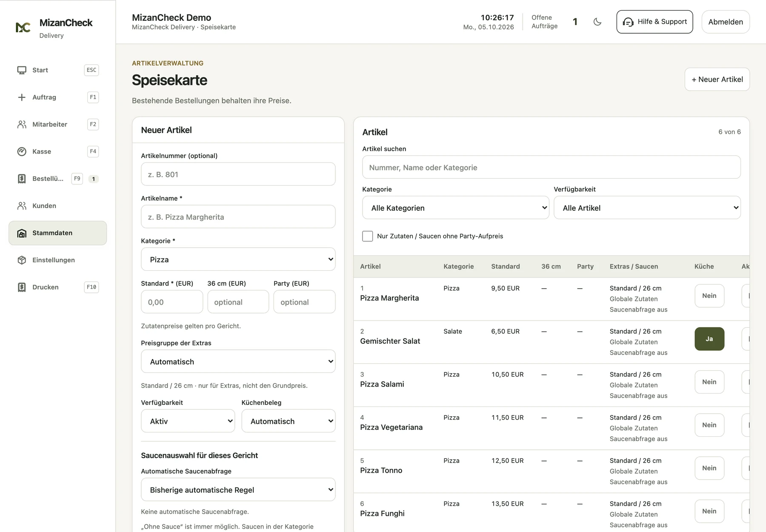Open the Alle Kategorien filter dropdown
This screenshot has width=766, height=532.
(456, 208)
